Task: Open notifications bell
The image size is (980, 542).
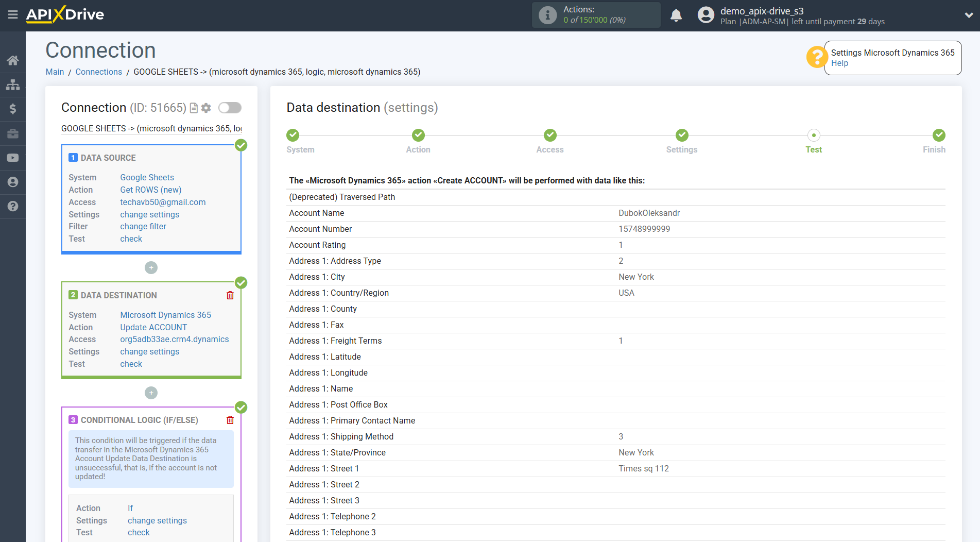Action: [676, 15]
